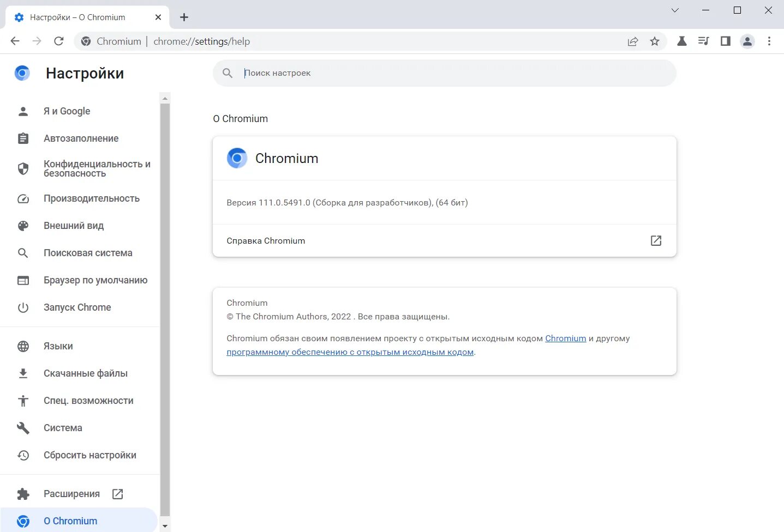
Task: Open the media control toolbar icon
Action: (703, 41)
